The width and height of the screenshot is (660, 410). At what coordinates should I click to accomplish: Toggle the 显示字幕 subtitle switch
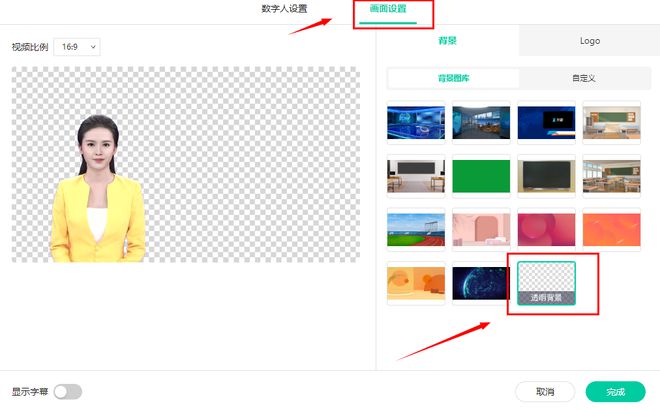point(68,392)
